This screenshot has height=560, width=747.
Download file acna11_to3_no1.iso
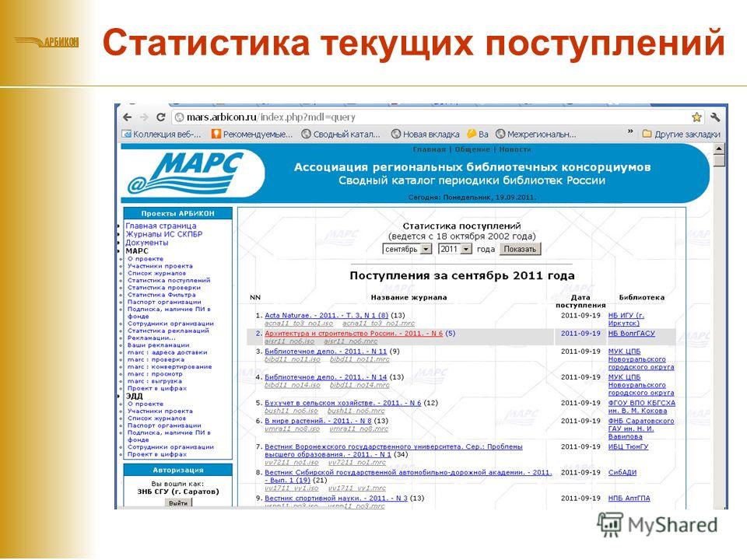[x=299, y=324]
